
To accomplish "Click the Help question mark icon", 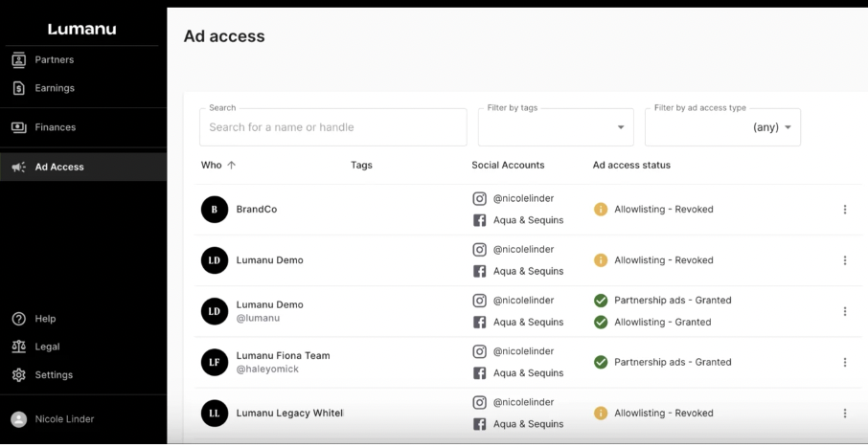I will (18, 319).
